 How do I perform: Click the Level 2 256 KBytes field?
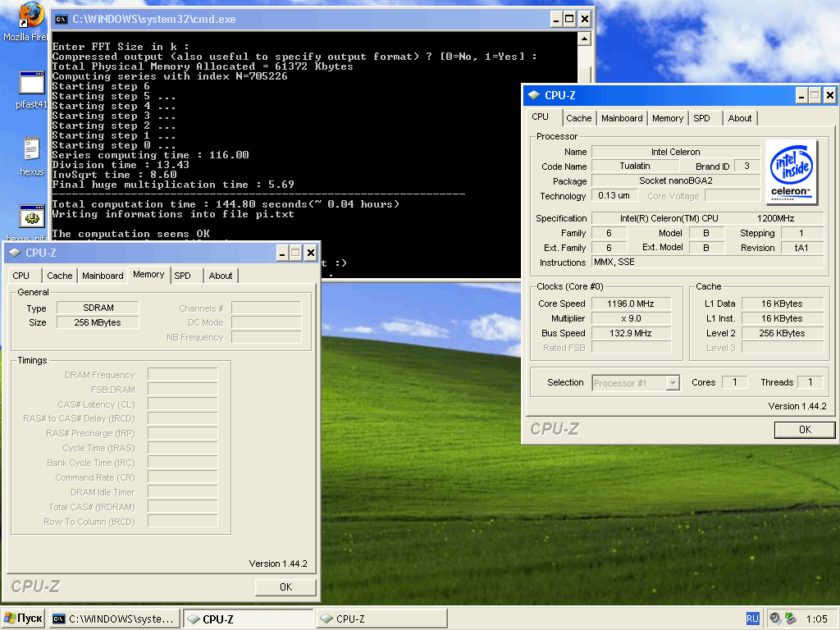782,333
